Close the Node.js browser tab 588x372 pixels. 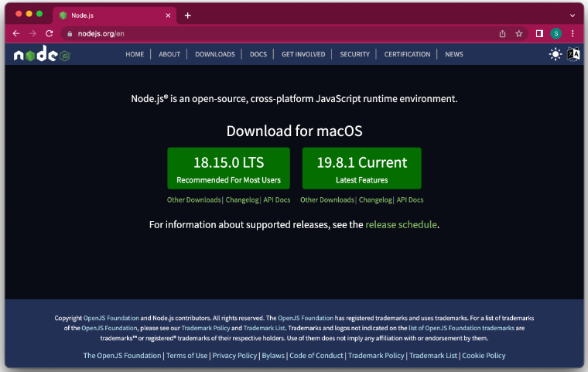coord(166,15)
